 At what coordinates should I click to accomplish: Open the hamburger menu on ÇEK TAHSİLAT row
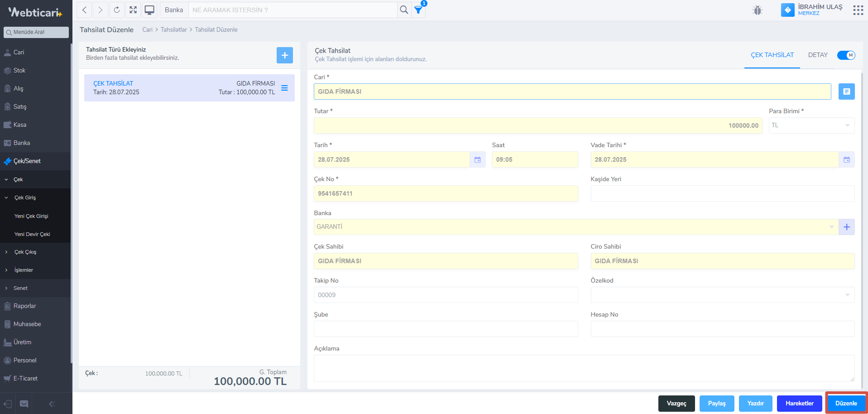click(284, 88)
